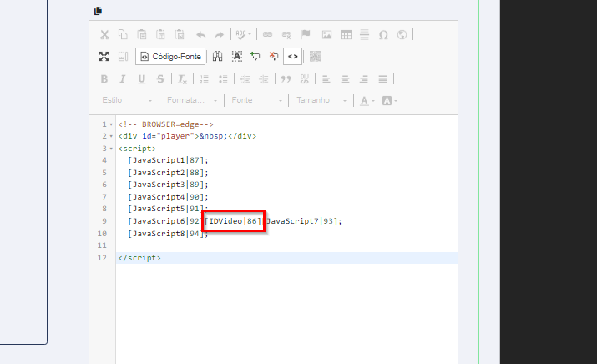Viewport: 597px width, 364px height.
Task: Center align text
Action: 345,78
